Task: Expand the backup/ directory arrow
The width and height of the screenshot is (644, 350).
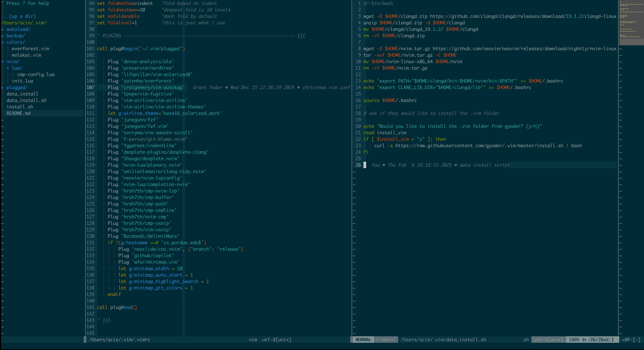Action: click(x=2, y=36)
